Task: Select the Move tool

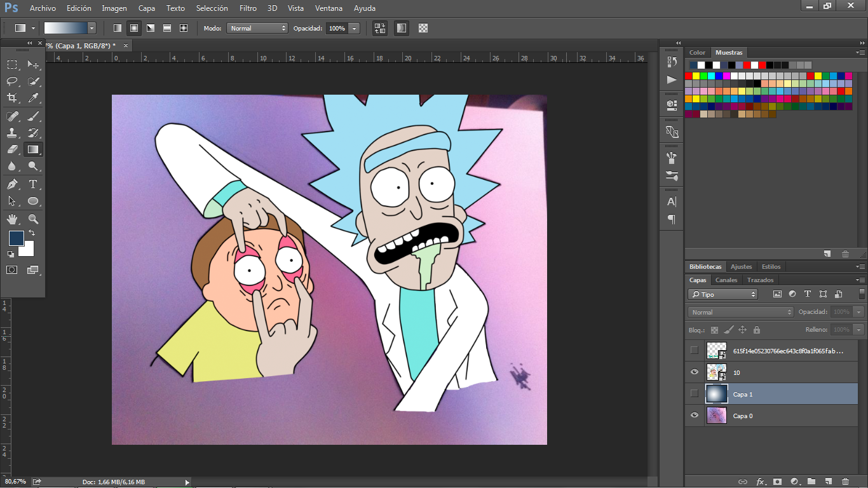Action: tap(33, 64)
